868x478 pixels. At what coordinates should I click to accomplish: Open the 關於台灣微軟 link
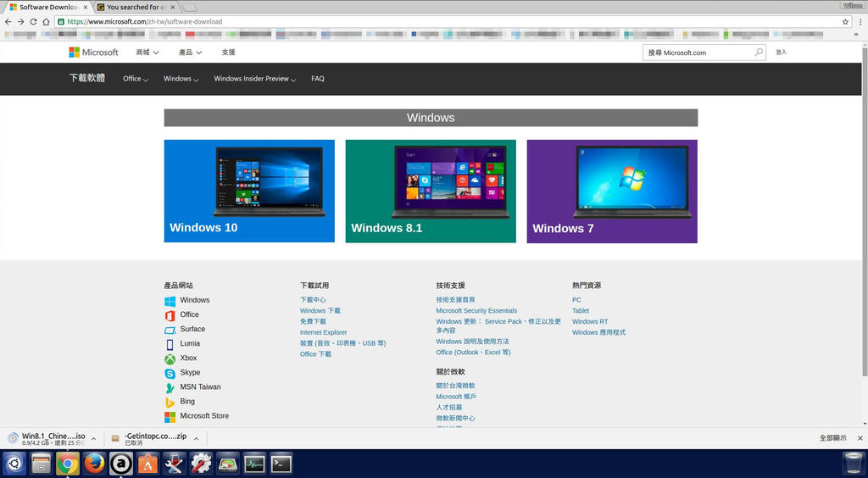pos(455,386)
